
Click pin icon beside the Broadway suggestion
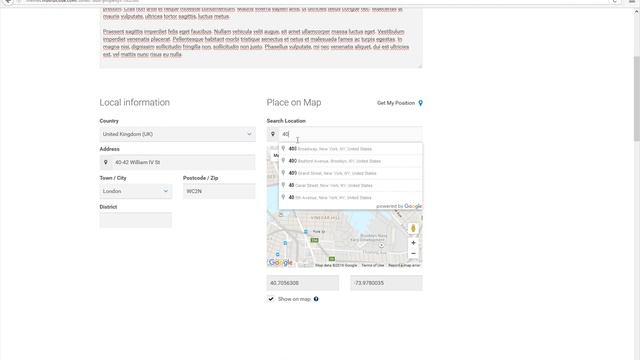click(283, 149)
